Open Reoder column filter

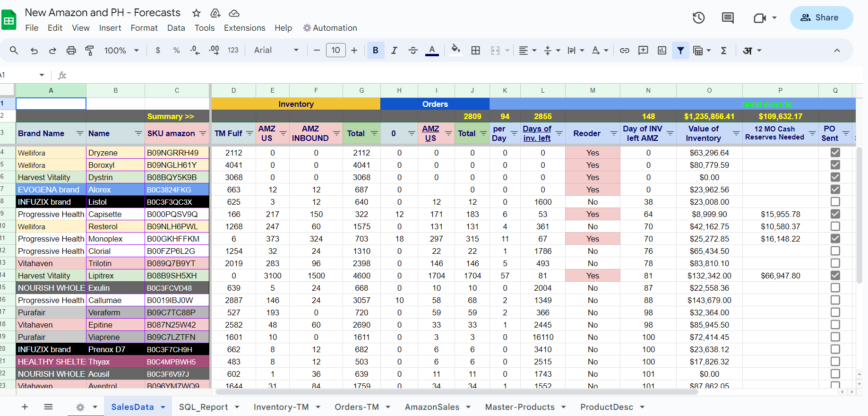[x=614, y=133]
